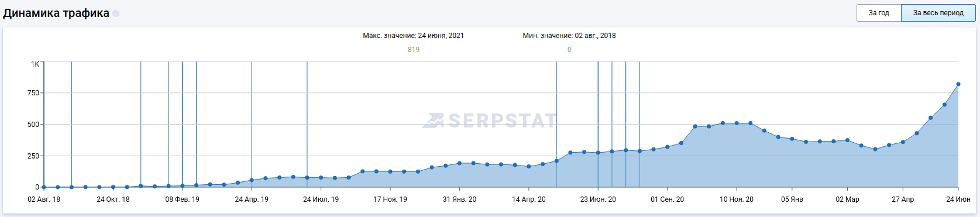This screenshot has width=980, height=217.
Task: Click the green maximum value 819
Action: [414, 50]
